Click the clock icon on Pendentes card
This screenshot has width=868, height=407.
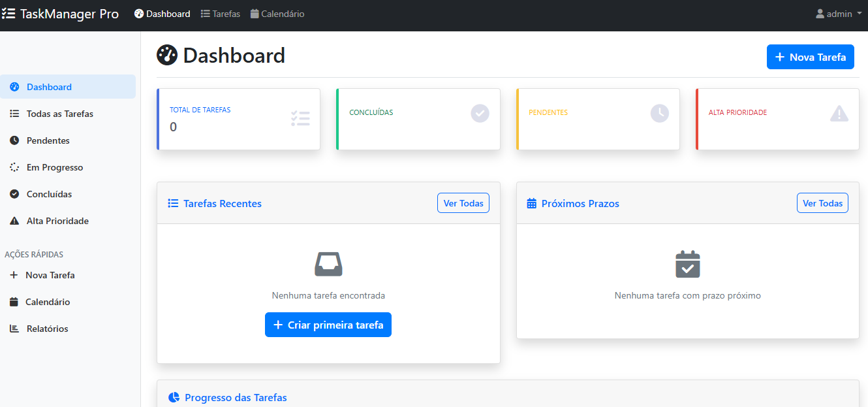coord(659,113)
